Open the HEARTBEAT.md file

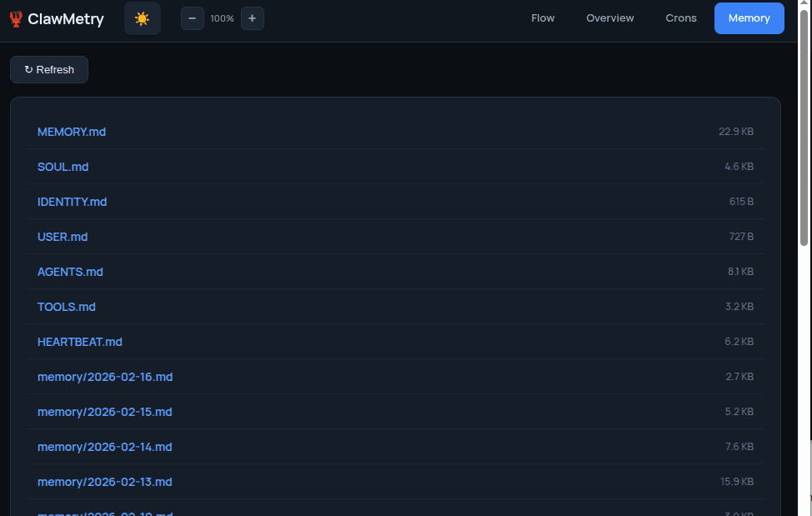79,342
